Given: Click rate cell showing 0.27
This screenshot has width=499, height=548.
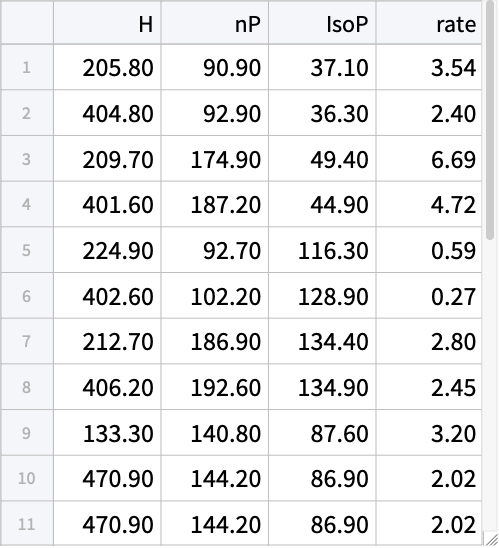Looking at the screenshot, I should 429,296.
